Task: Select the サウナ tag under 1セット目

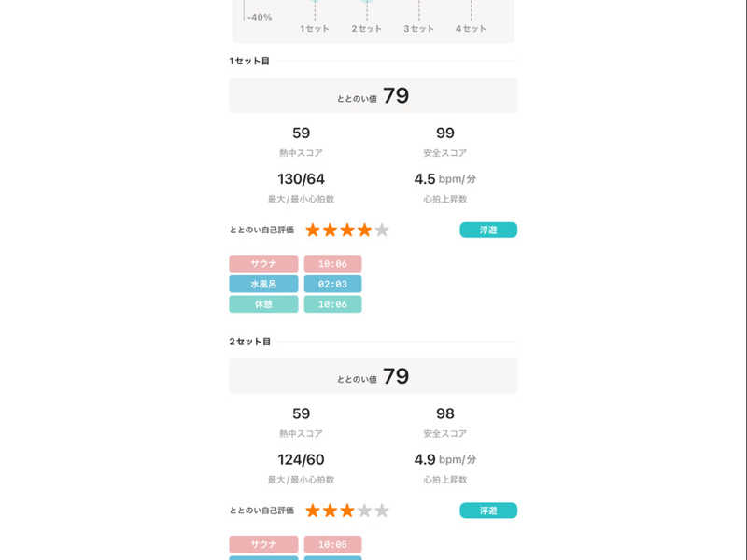Action: [x=263, y=264]
